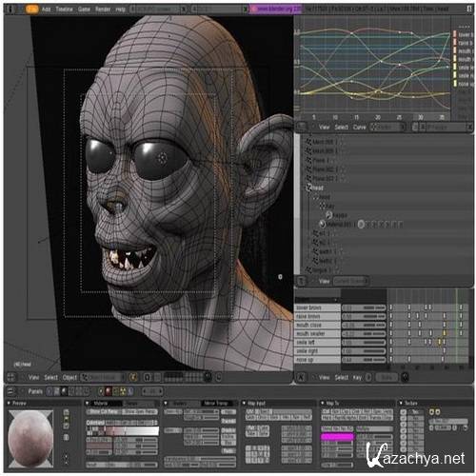Click the purple blender.org link
The width and height of the screenshot is (476, 476).
(x=275, y=10)
